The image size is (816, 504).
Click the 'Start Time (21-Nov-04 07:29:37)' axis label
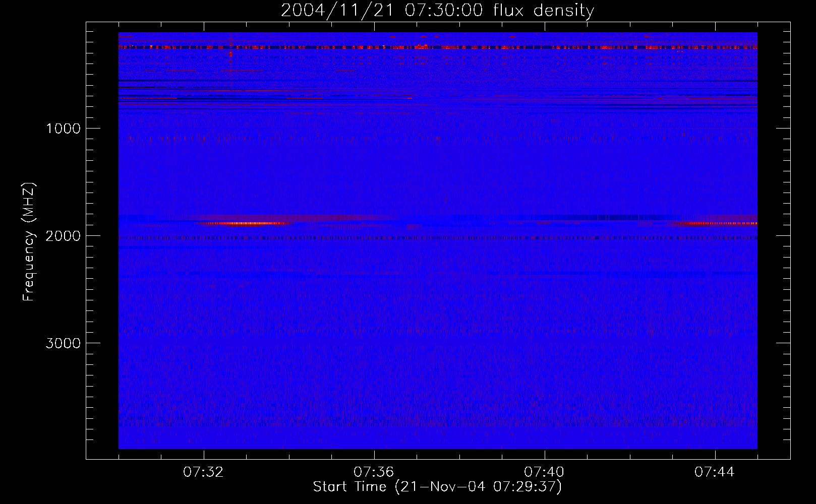[x=437, y=487]
